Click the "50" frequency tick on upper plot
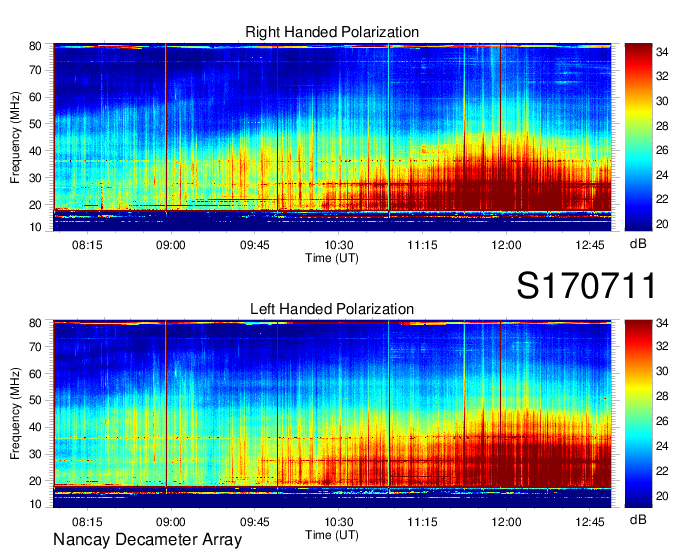The image size is (680, 552). click(35, 124)
